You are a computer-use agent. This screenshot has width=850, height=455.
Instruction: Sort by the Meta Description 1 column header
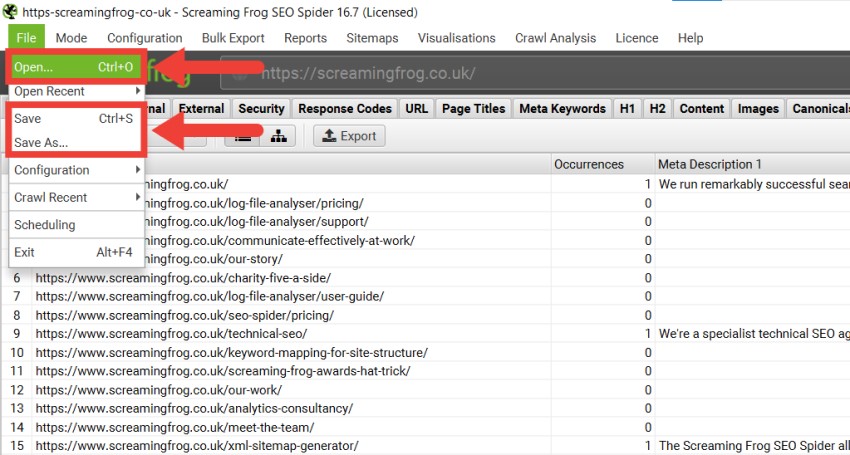tap(752, 164)
